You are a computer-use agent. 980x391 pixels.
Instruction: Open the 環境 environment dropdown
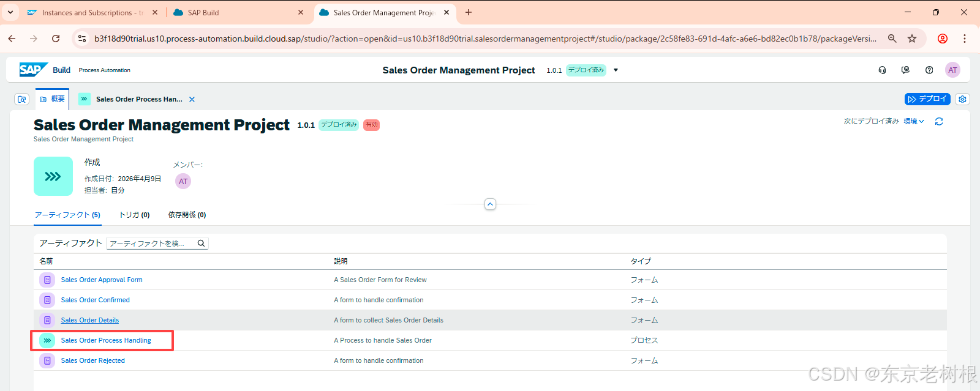[914, 122]
